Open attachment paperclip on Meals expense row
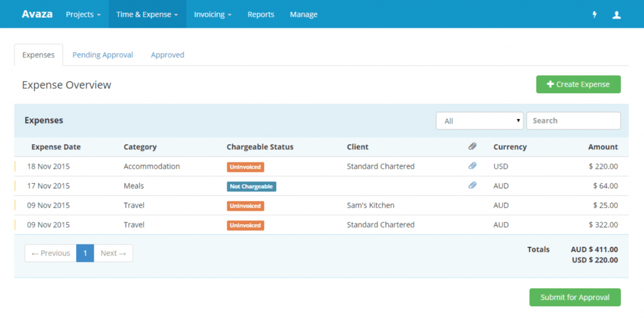This screenshot has height=323, width=644. point(472,186)
